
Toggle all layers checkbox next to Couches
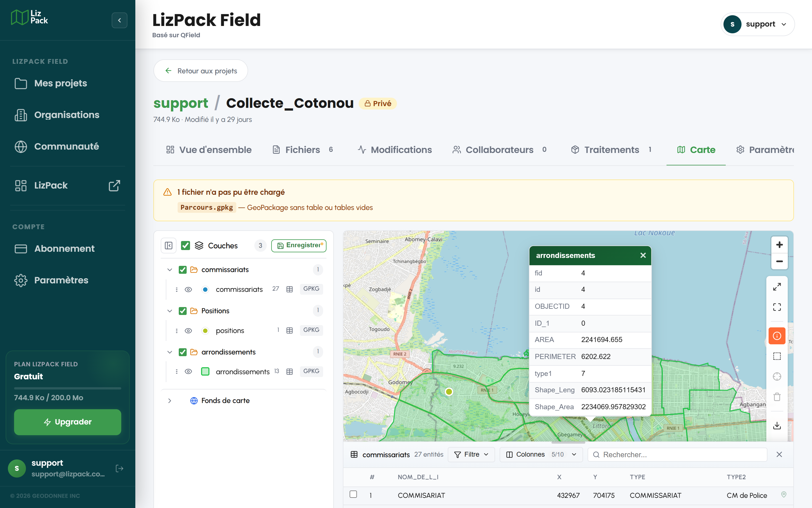(186, 246)
